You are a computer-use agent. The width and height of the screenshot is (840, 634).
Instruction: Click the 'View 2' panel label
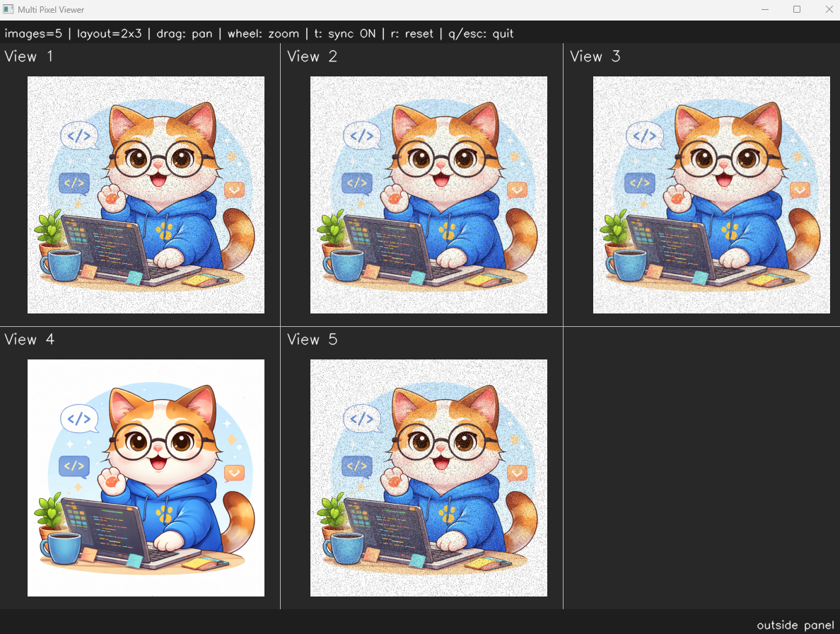point(312,57)
